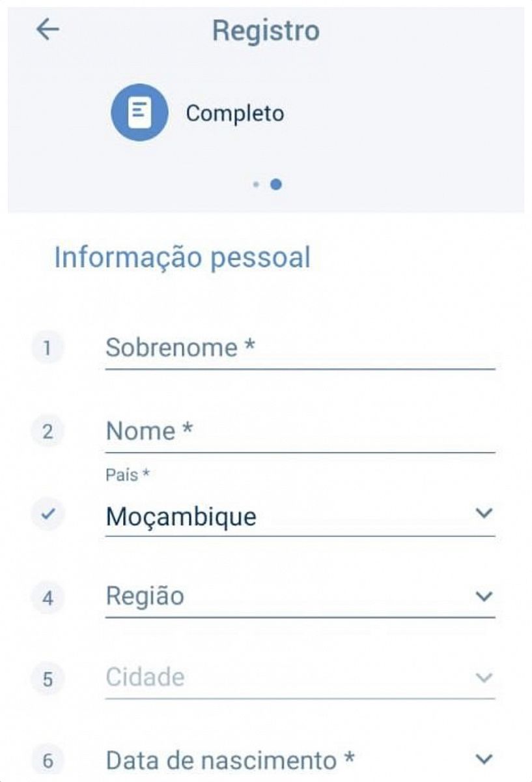
Task: Tap the step 5 number badge
Action: tap(47, 679)
